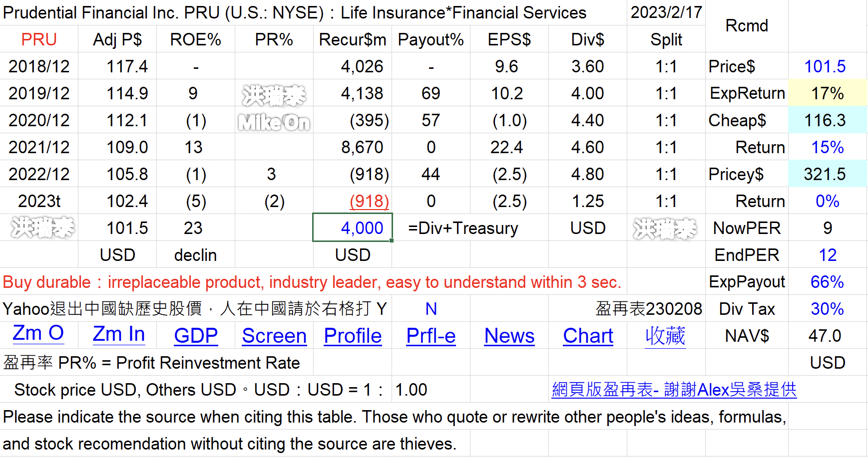Select the N cell for China Y/N entry
This screenshot has height=457, width=868.
pyautogui.click(x=431, y=309)
